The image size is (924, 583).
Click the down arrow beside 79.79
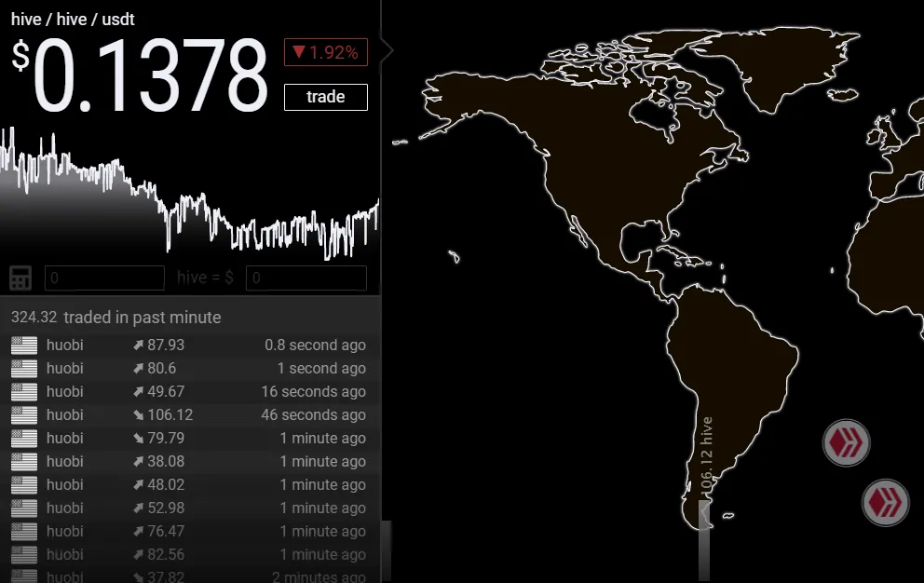click(139, 438)
